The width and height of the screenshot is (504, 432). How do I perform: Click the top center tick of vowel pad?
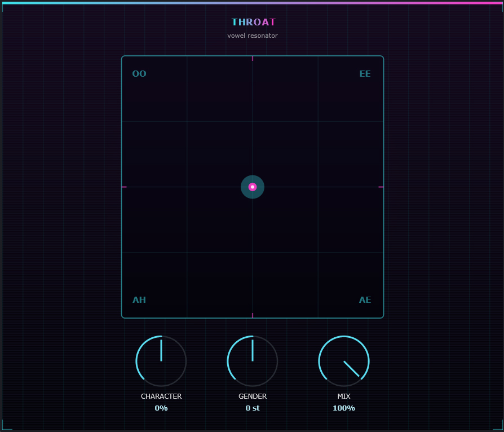253,58
